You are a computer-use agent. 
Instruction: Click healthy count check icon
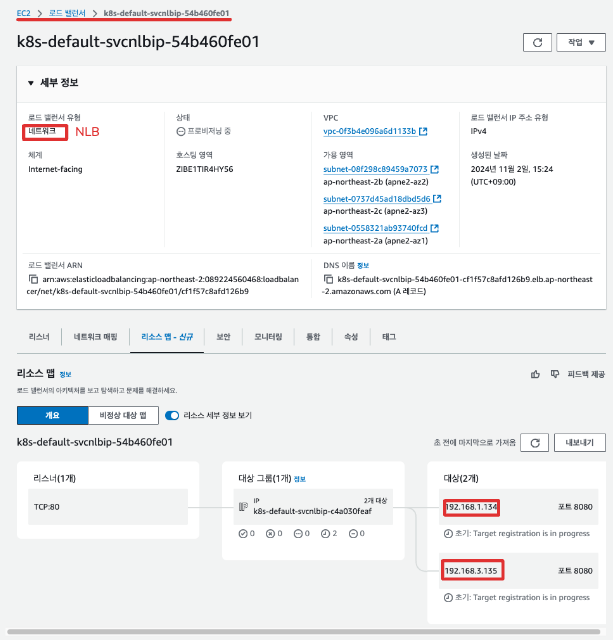click(x=243, y=533)
